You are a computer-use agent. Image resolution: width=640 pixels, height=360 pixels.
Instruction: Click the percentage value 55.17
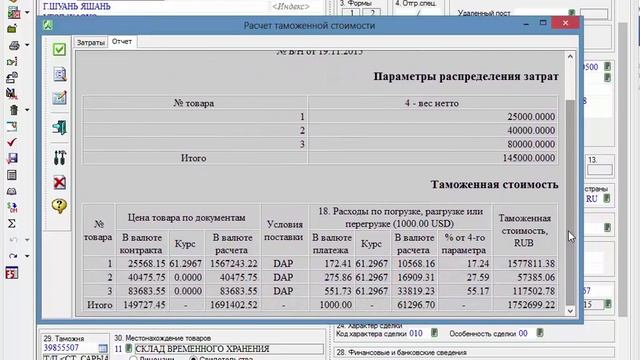pyautogui.click(x=478, y=291)
